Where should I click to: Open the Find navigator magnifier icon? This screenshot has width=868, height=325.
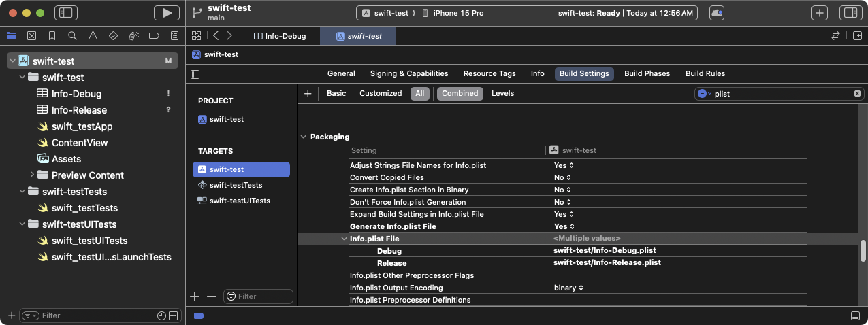(x=72, y=35)
